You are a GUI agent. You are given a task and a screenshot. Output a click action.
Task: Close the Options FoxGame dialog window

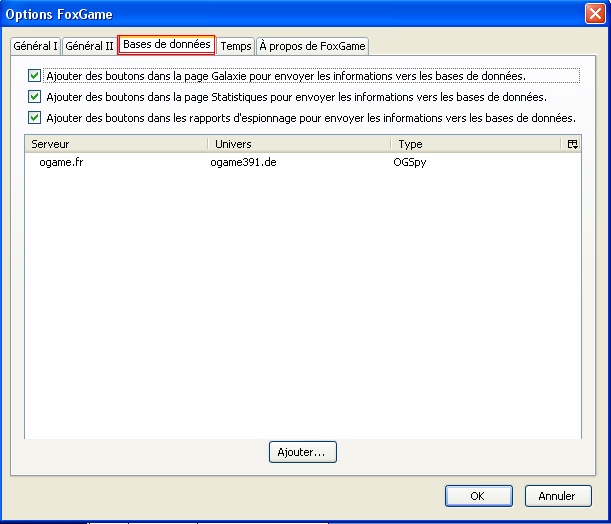tap(594, 14)
